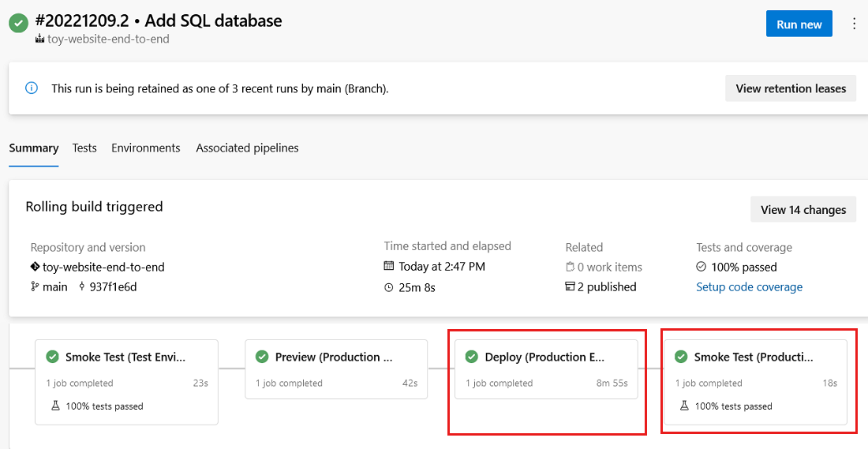Click the clock icon beside 25m 8s
Viewport: 868px width, 449px height.
388,287
